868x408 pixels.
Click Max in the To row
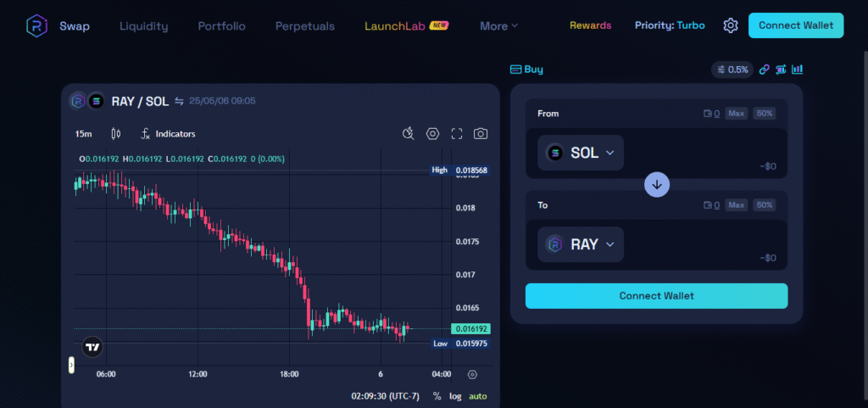click(737, 205)
